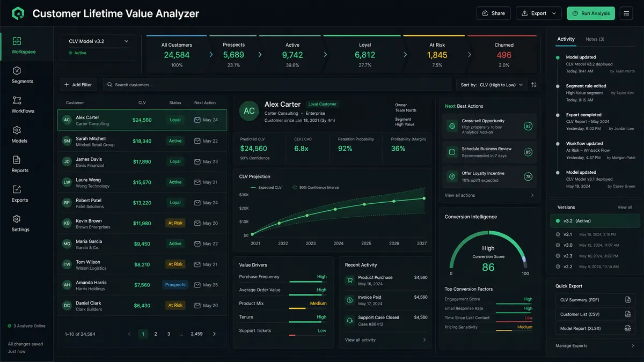Click the XLSX icon for Model Report

(627, 328)
